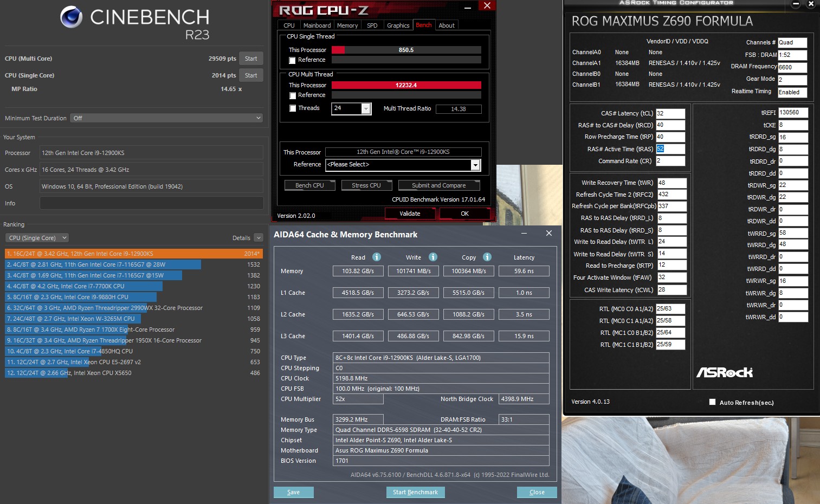Click the Bench CPU button
Screen dimensions: 820x504
click(309, 185)
